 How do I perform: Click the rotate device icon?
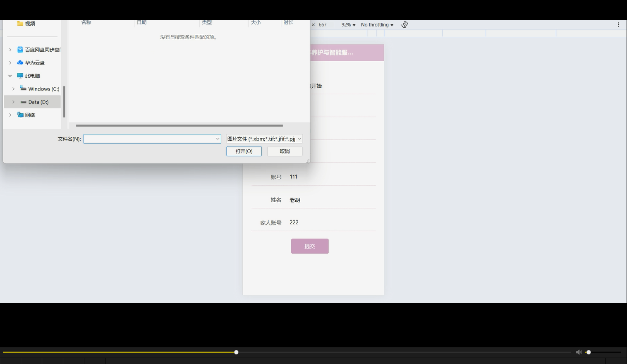click(404, 25)
